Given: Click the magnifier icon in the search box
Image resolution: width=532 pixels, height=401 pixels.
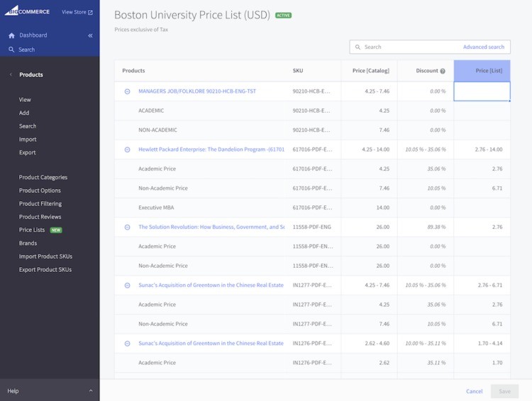Looking at the screenshot, I should click(x=358, y=47).
